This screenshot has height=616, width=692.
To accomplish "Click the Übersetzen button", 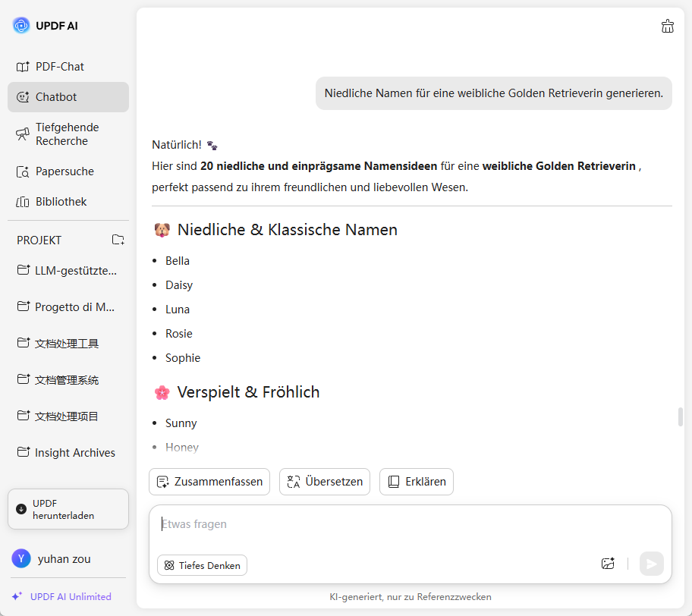I will click(325, 482).
